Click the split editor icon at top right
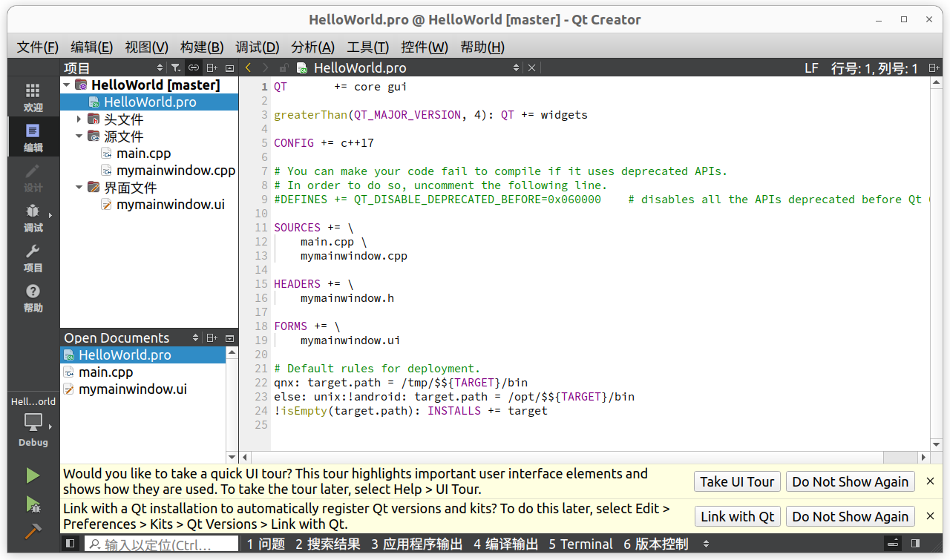950x560 pixels. pyautogui.click(x=934, y=67)
